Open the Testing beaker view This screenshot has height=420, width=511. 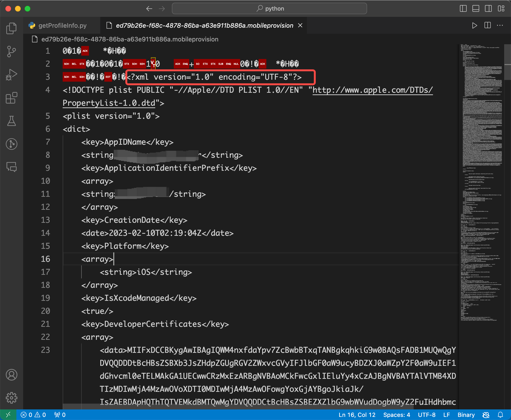(11, 121)
